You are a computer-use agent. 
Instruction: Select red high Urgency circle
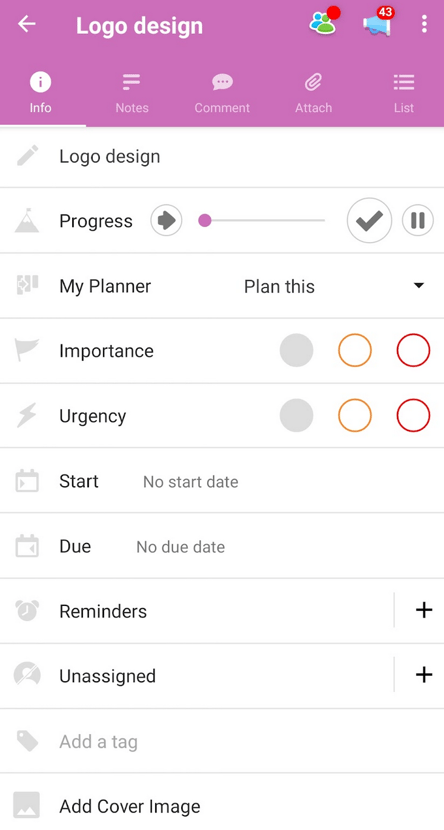point(413,416)
